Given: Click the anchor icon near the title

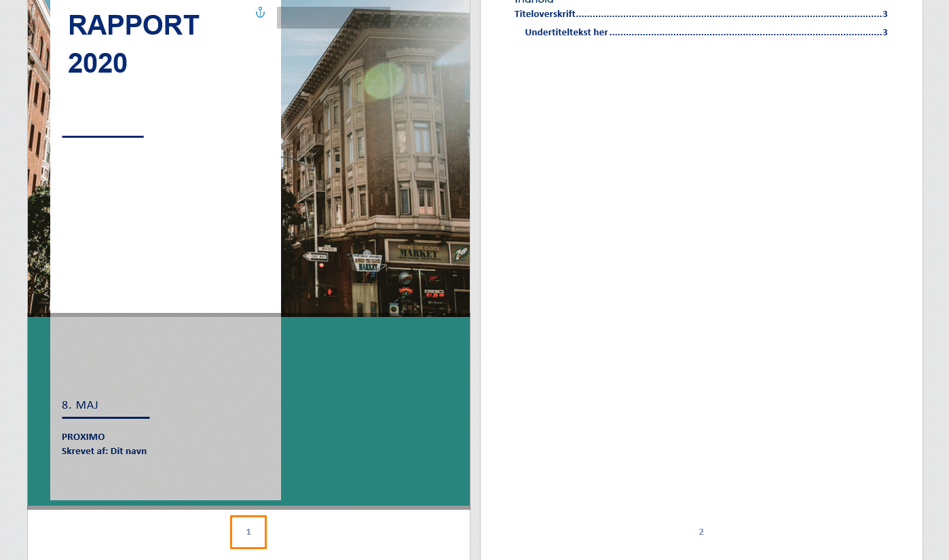Looking at the screenshot, I should [260, 12].
